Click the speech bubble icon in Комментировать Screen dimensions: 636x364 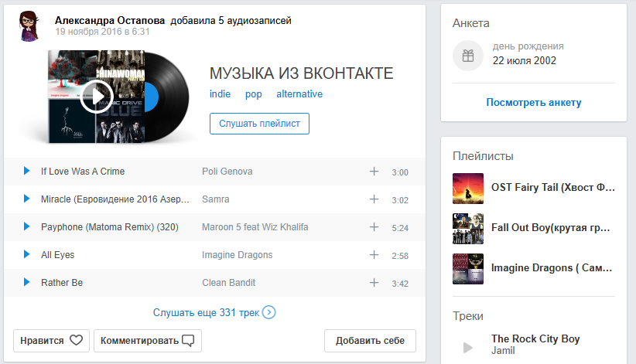188,341
